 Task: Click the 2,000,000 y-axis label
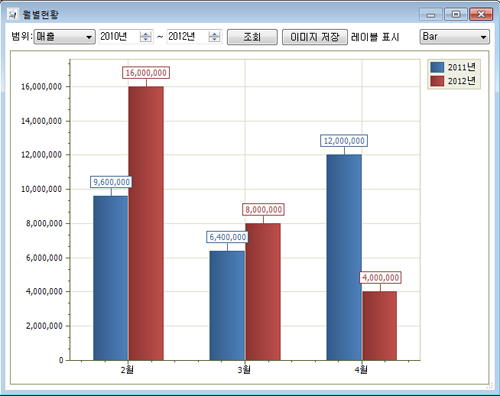[x=44, y=326]
